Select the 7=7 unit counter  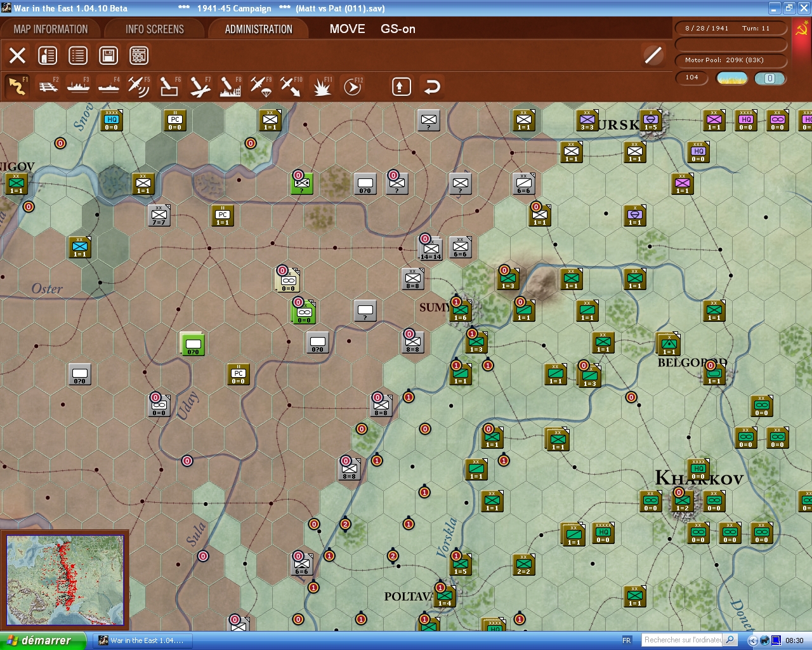pyautogui.click(x=159, y=216)
